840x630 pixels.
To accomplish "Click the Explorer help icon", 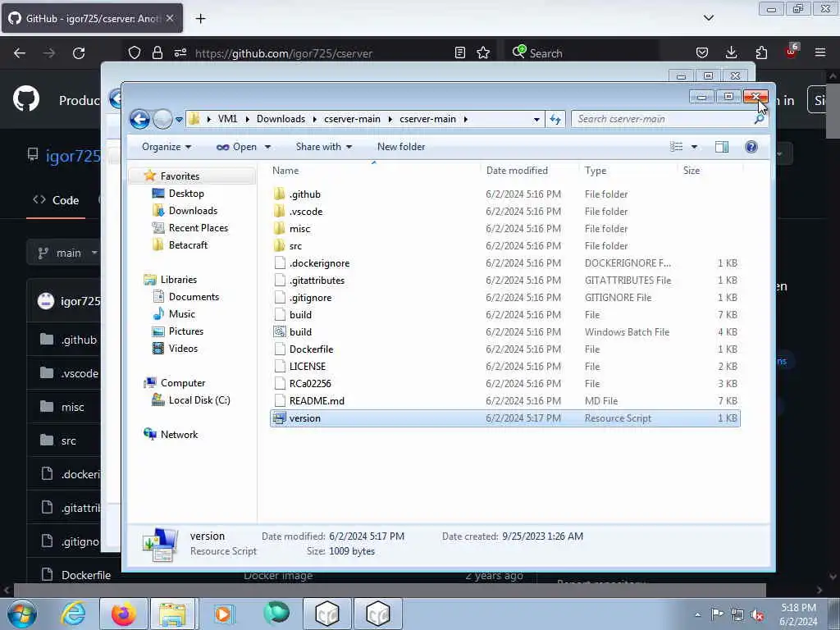I will [x=751, y=147].
